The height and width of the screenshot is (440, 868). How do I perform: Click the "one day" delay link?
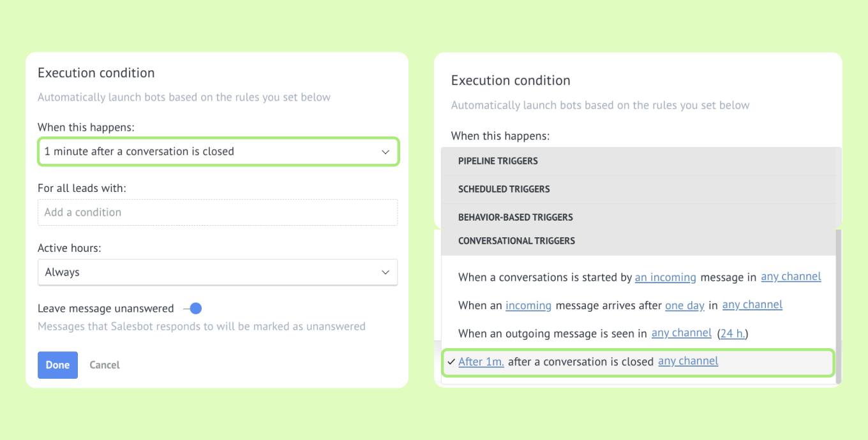tap(685, 305)
